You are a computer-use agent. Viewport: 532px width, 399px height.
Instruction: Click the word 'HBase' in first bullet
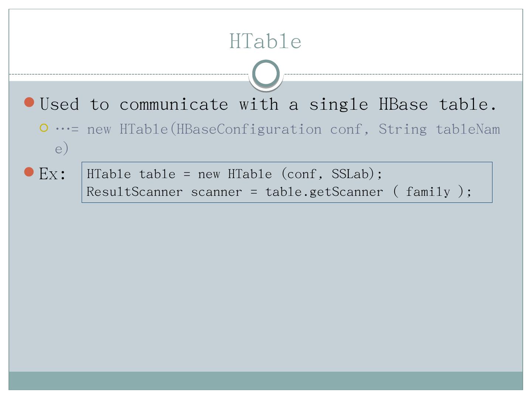(x=403, y=105)
